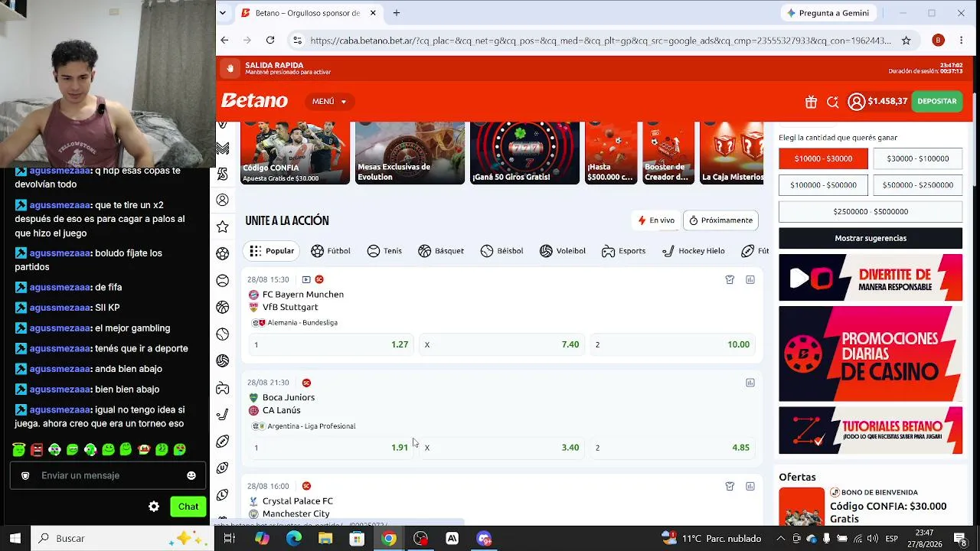Bet on CA Lanús win at 4.85
The width and height of the screenshot is (980, 551).
[x=671, y=448]
